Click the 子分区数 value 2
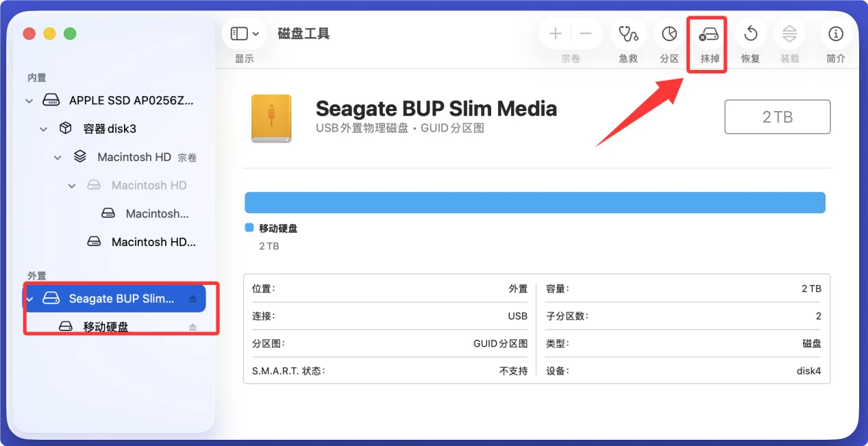The height and width of the screenshot is (446, 868). 819,317
